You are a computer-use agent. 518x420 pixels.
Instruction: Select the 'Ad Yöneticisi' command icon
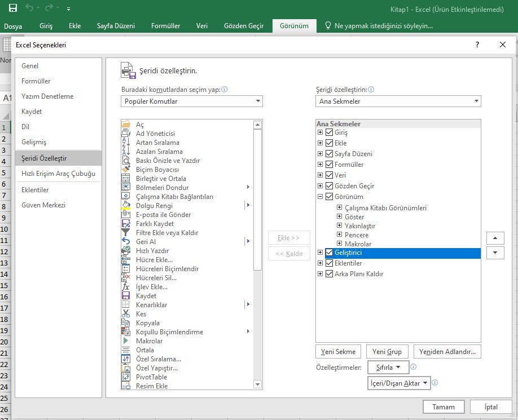[125, 133]
